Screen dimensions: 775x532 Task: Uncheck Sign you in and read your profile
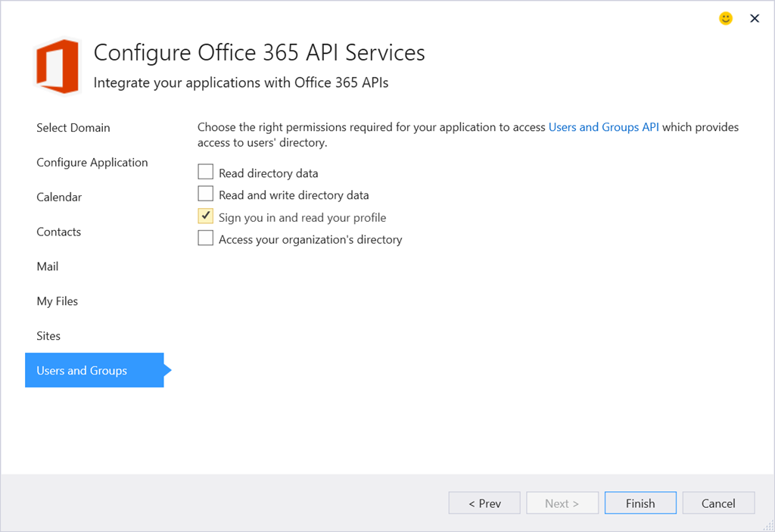(x=206, y=216)
